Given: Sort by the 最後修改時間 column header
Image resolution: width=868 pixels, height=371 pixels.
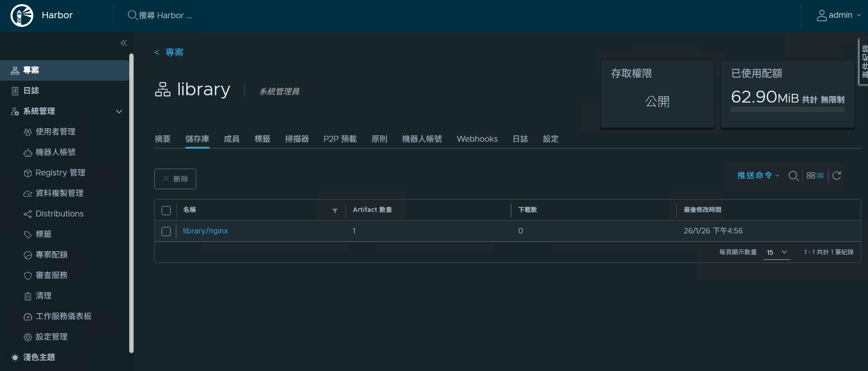Looking at the screenshot, I should (702, 210).
